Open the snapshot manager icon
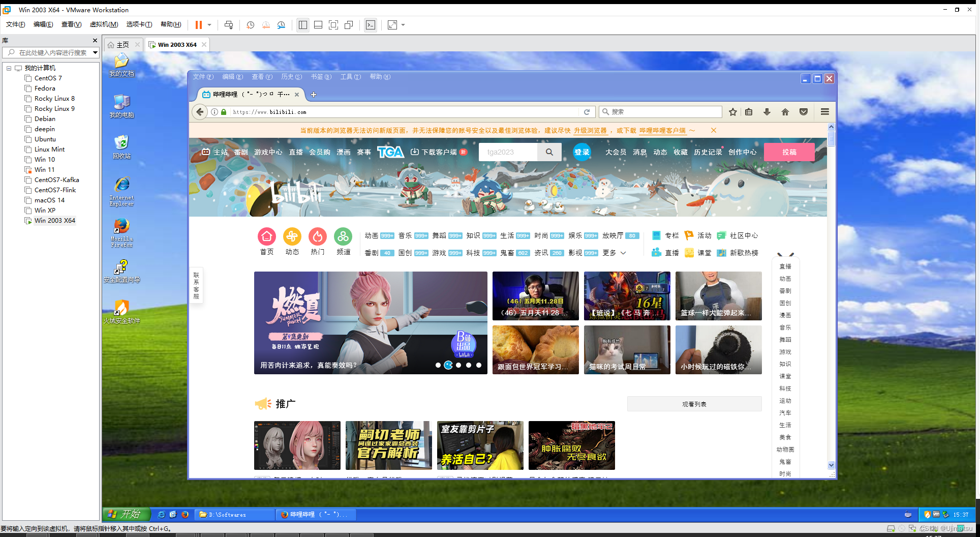 281,25
